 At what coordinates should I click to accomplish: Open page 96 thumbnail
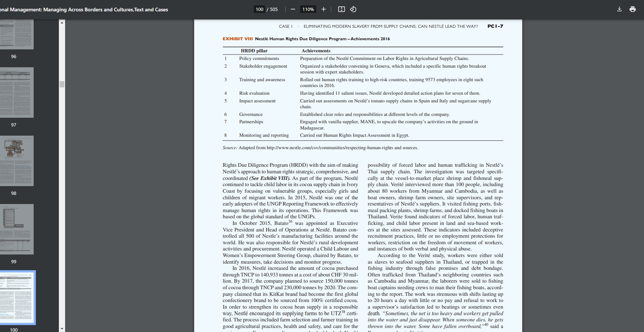coord(16,34)
